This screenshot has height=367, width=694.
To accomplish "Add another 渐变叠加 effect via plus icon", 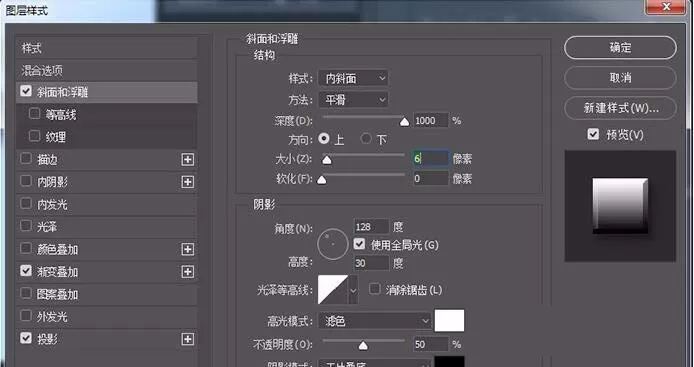I will (188, 271).
